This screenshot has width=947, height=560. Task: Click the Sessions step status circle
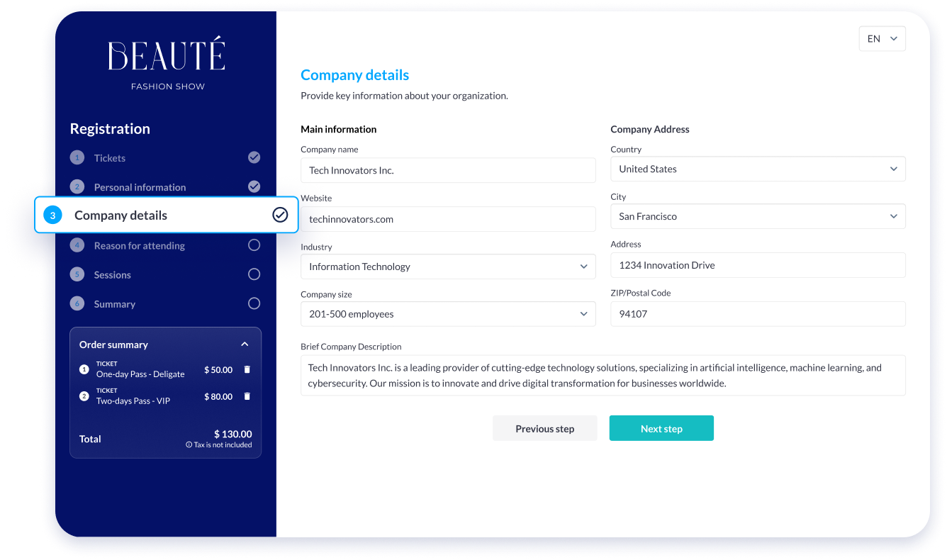click(x=254, y=274)
